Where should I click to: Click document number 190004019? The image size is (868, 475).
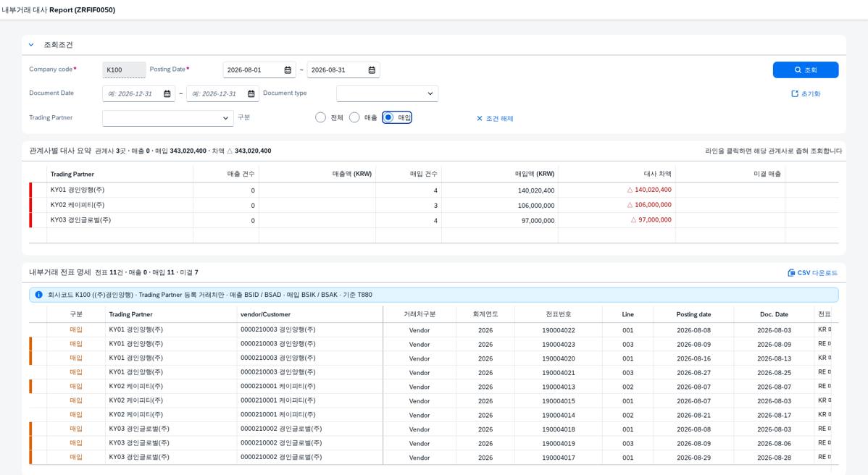(x=559, y=443)
